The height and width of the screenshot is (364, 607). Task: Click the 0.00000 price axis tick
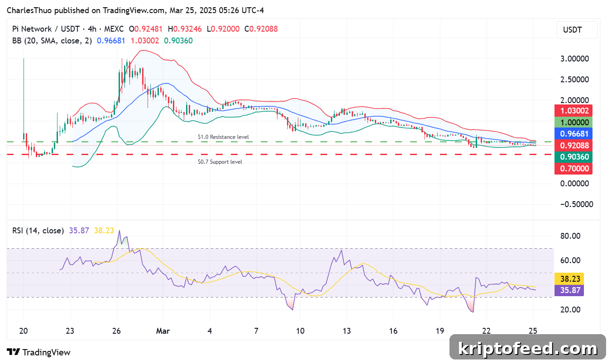pos(575,183)
